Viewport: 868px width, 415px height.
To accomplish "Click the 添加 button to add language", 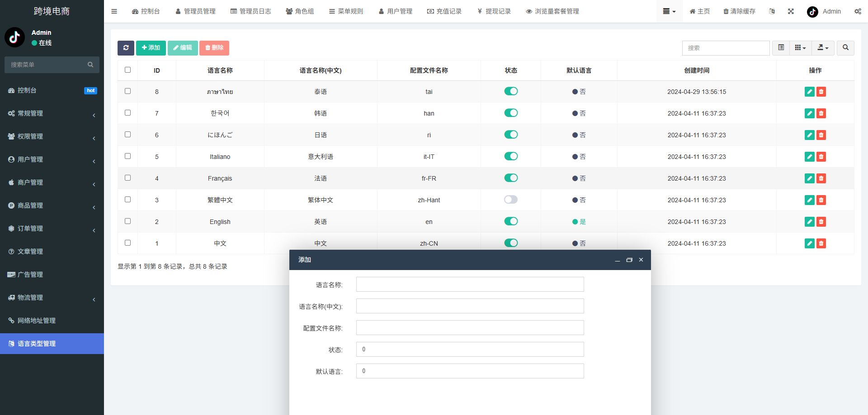I will tap(151, 48).
